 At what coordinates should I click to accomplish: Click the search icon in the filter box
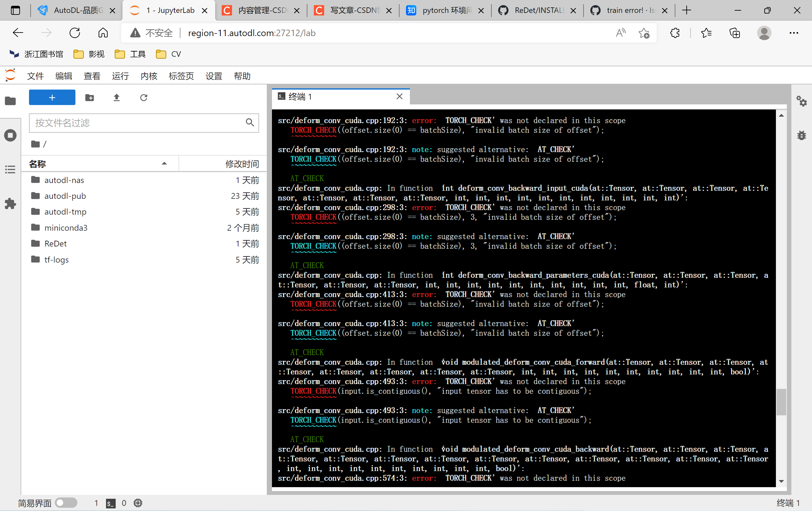(250, 123)
